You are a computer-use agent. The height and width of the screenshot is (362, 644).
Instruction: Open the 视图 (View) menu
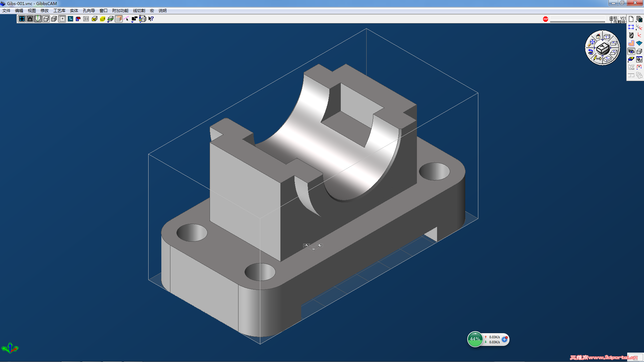[x=32, y=11]
